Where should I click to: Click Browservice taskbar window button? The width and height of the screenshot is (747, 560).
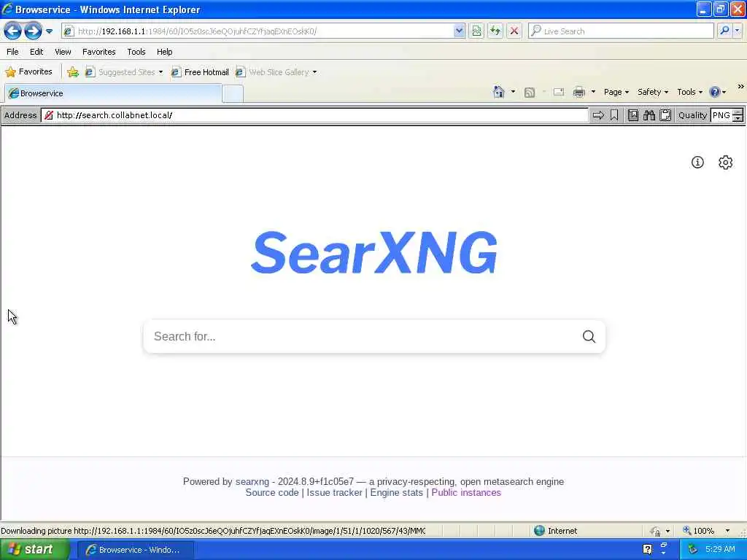pos(135,550)
